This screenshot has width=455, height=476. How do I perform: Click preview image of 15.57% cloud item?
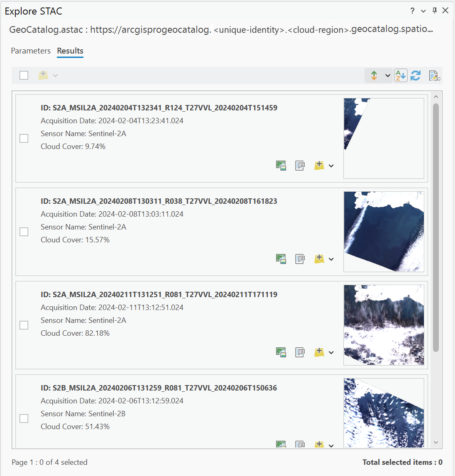point(384,232)
